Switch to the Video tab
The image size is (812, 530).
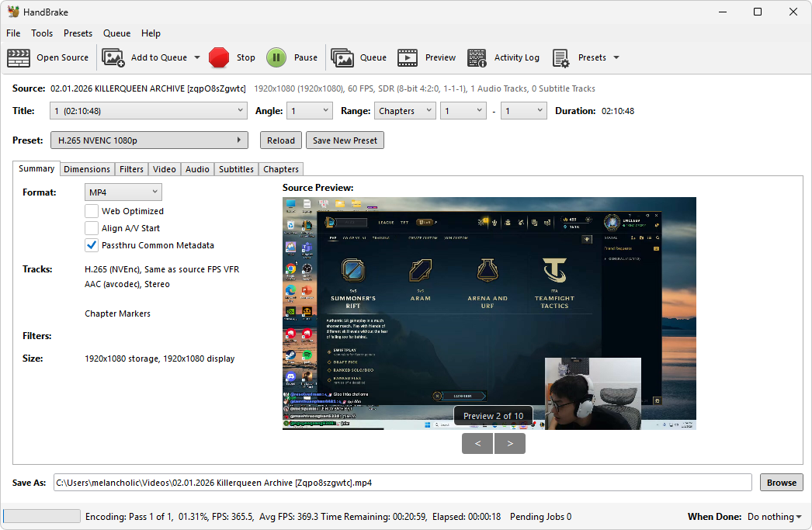[x=164, y=169]
